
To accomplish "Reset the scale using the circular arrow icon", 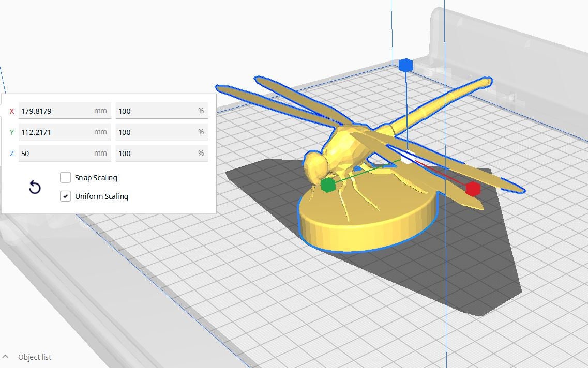I will 34,187.
